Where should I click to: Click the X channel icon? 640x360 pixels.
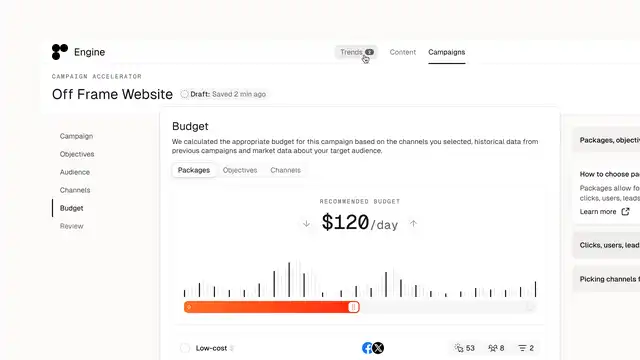point(378,348)
